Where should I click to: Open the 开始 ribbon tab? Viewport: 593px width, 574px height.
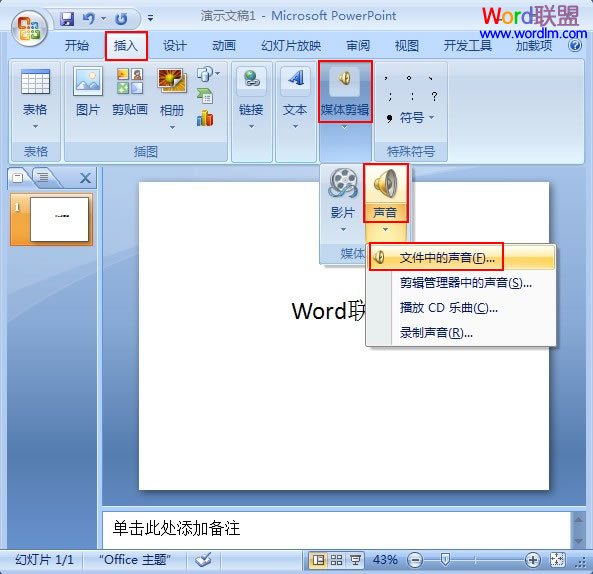77,46
